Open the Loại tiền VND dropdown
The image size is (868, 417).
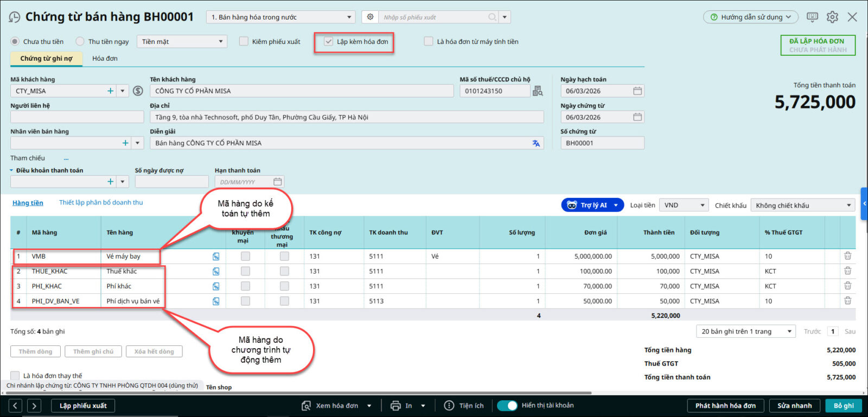point(684,206)
